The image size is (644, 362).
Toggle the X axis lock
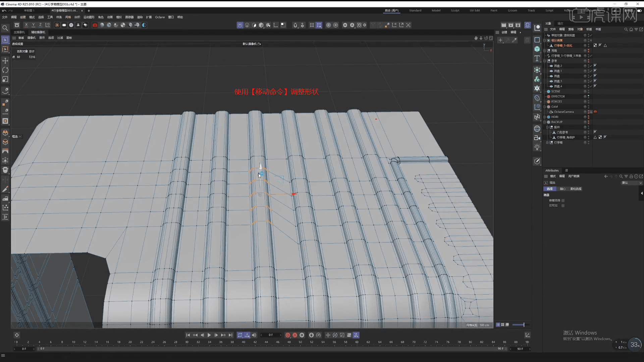26,25
